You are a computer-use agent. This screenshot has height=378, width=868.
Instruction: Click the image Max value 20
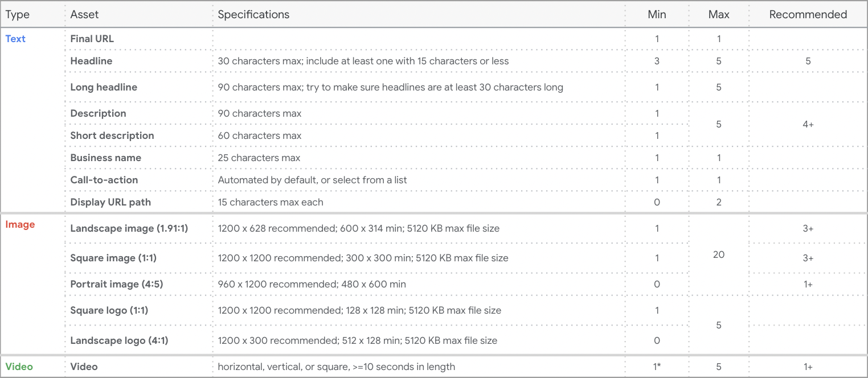[719, 254]
